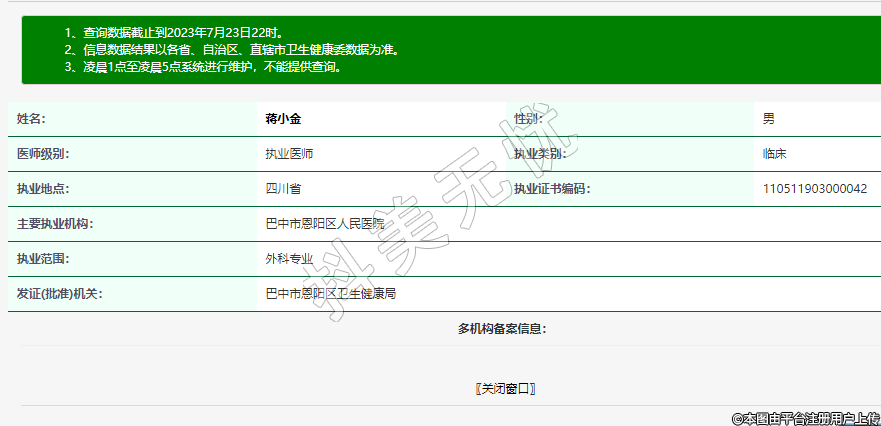Image resolution: width=881 pixels, height=426 pixels.
Task: Select the 巴中市恩阳区人民医院 institution text
Action: pyautogui.click(x=324, y=224)
